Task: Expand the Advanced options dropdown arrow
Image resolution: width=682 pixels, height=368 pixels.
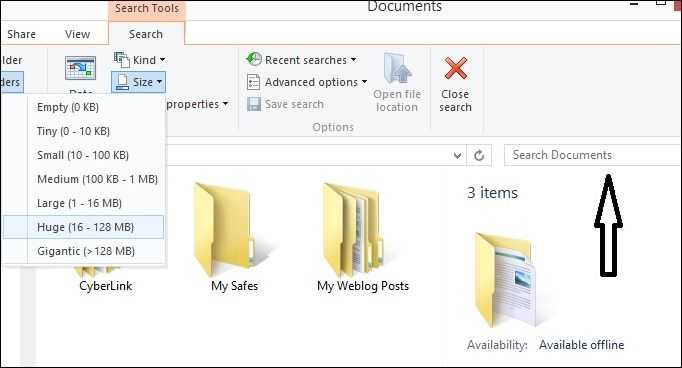Action: pos(364,81)
